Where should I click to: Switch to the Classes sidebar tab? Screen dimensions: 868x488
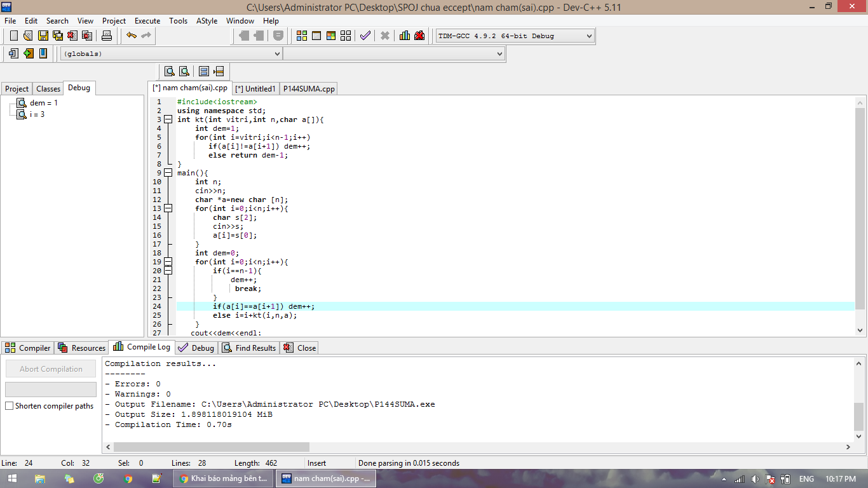click(x=48, y=89)
